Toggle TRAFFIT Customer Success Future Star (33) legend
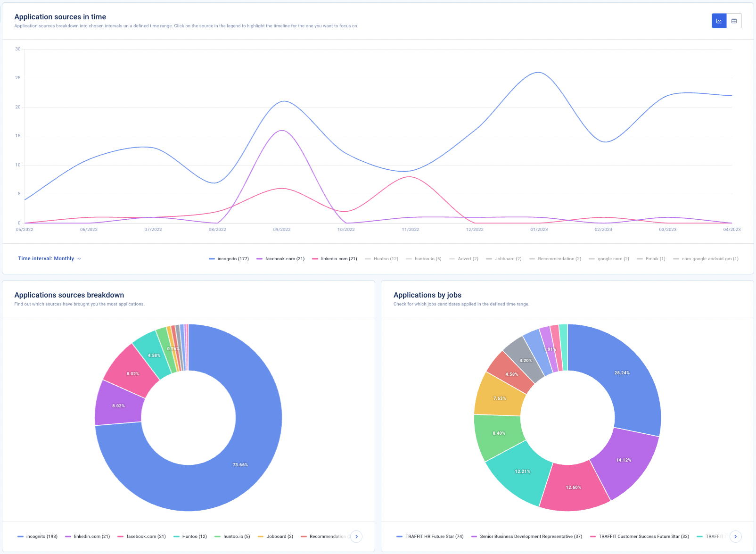This screenshot has width=756, height=554. click(640, 537)
